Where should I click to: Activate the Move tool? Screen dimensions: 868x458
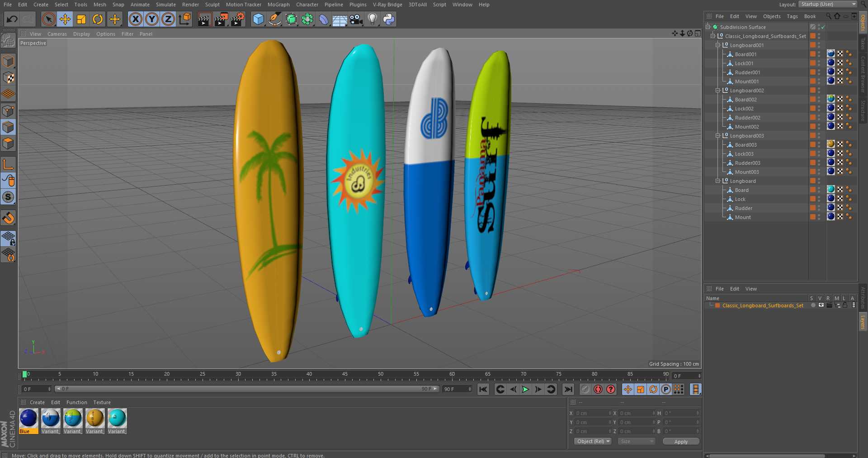coord(65,19)
